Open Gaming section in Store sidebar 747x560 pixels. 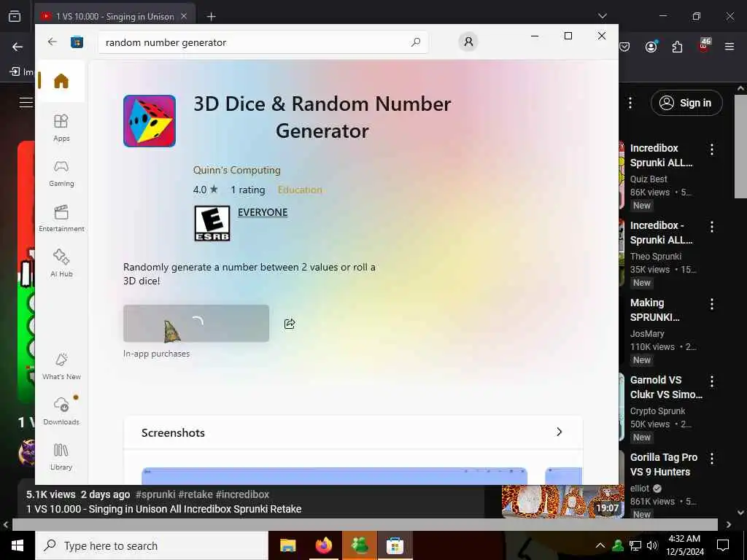[x=61, y=174]
